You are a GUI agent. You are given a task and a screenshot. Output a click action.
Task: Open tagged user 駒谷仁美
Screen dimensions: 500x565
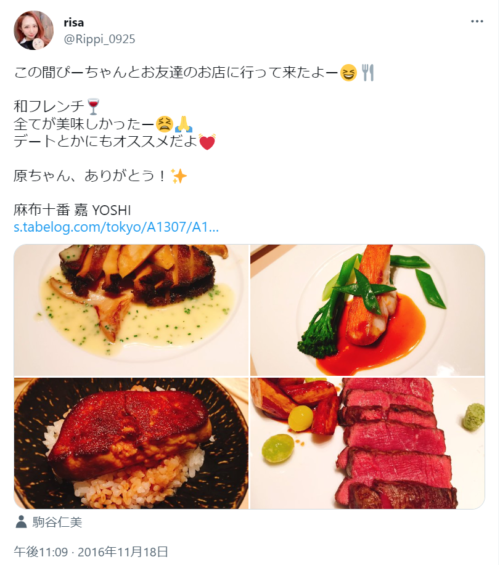(x=57, y=522)
